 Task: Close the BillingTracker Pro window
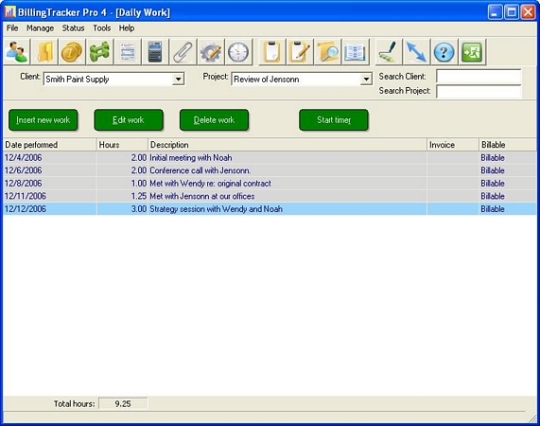[x=528, y=12]
